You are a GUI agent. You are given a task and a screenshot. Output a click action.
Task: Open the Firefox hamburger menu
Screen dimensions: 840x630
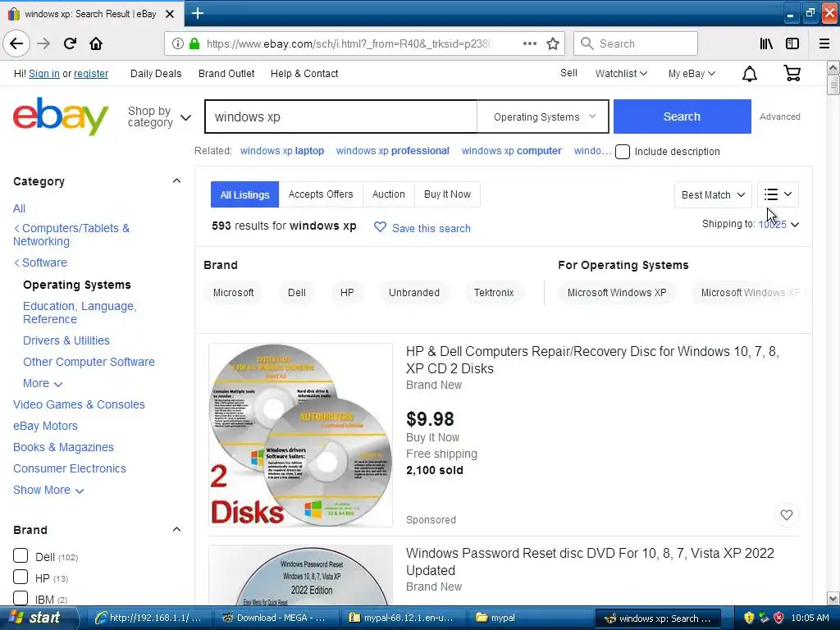coord(824,43)
